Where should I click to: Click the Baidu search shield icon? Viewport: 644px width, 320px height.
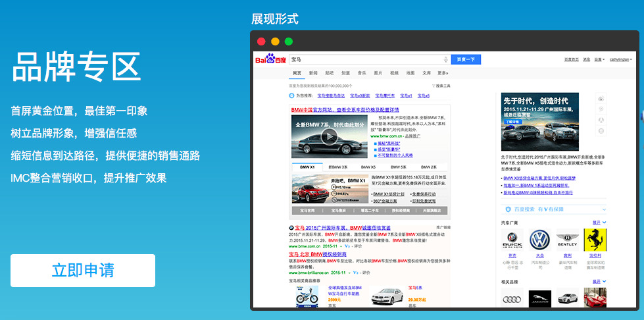(x=507, y=209)
